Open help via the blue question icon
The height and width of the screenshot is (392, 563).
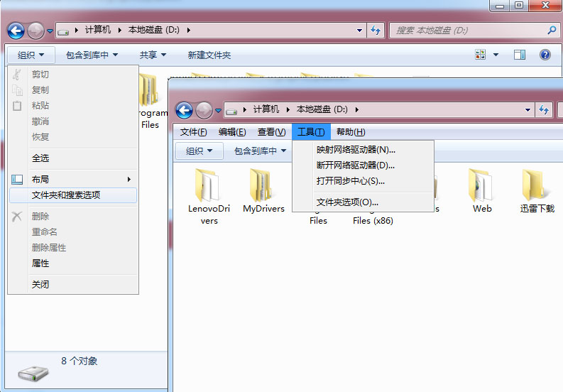[x=545, y=55]
